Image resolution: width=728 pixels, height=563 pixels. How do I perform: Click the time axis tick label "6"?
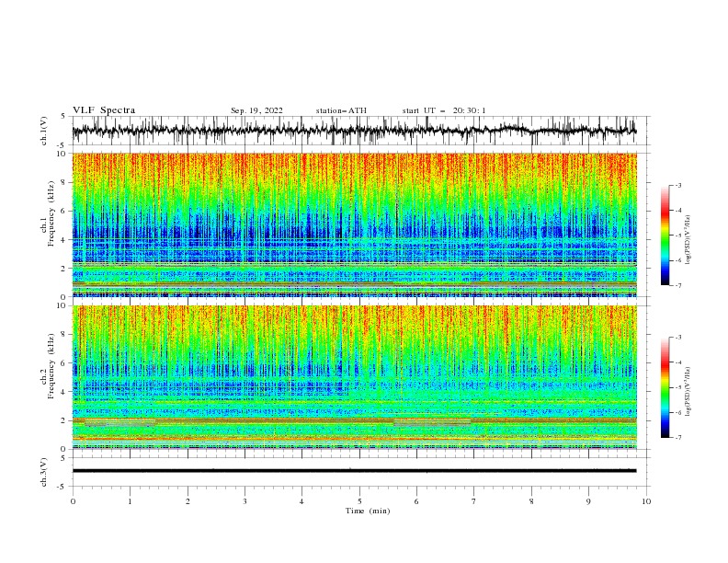point(416,501)
